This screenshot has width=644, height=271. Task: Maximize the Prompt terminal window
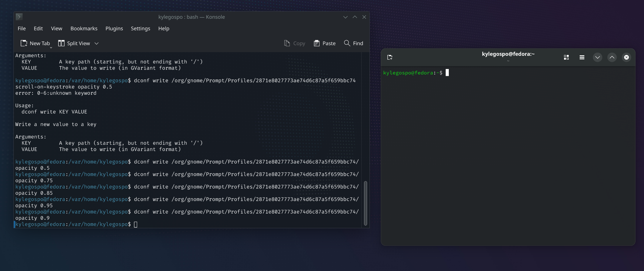[x=612, y=57]
